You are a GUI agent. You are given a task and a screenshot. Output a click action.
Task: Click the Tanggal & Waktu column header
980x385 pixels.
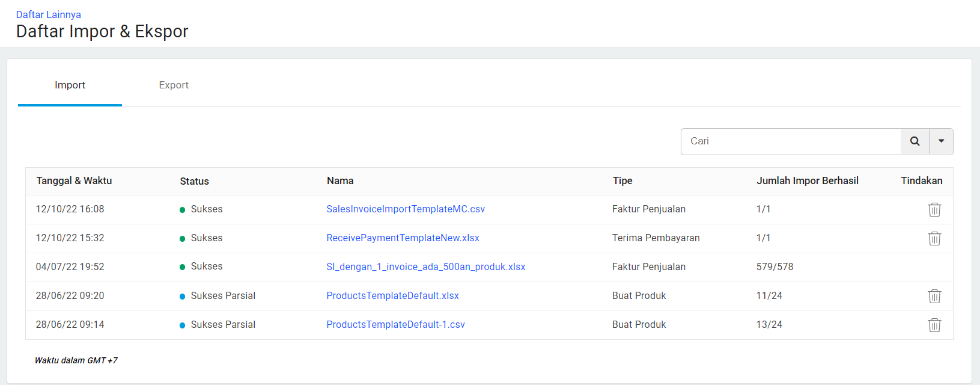(74, 180)
